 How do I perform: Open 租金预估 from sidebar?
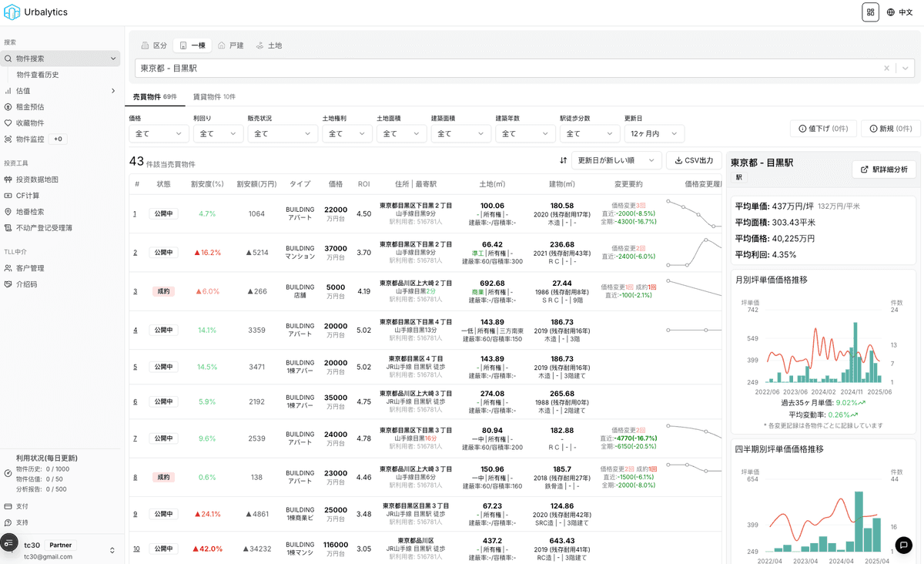point(30,107)
